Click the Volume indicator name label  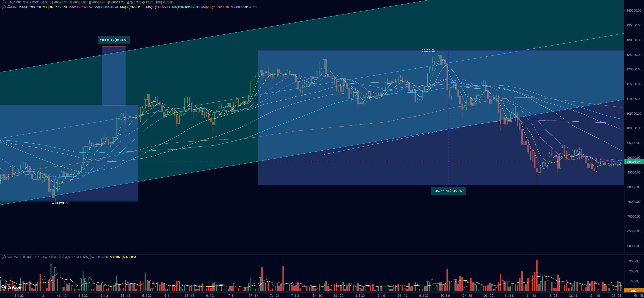click(x=13, y=257)
